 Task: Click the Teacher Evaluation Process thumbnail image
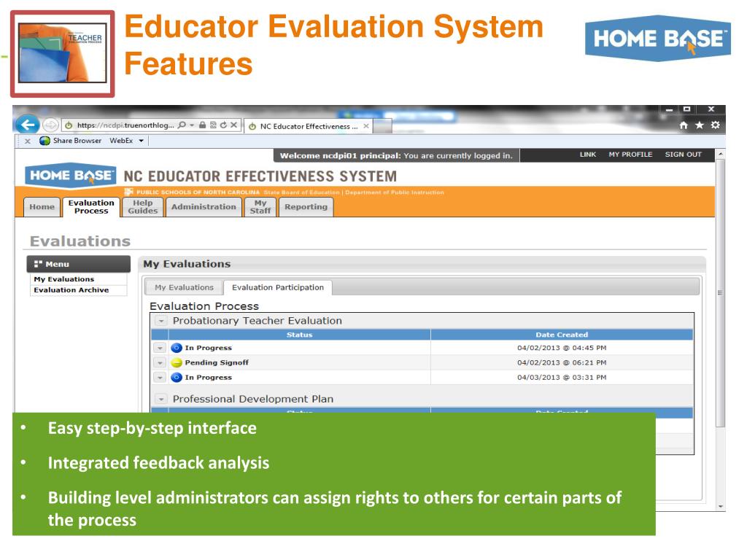tap(63, 54)
